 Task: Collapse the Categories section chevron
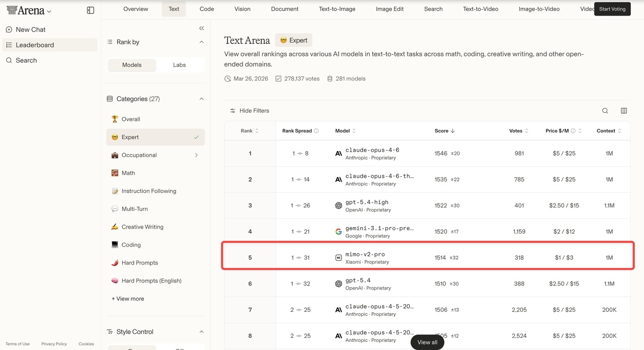point(202,99)
